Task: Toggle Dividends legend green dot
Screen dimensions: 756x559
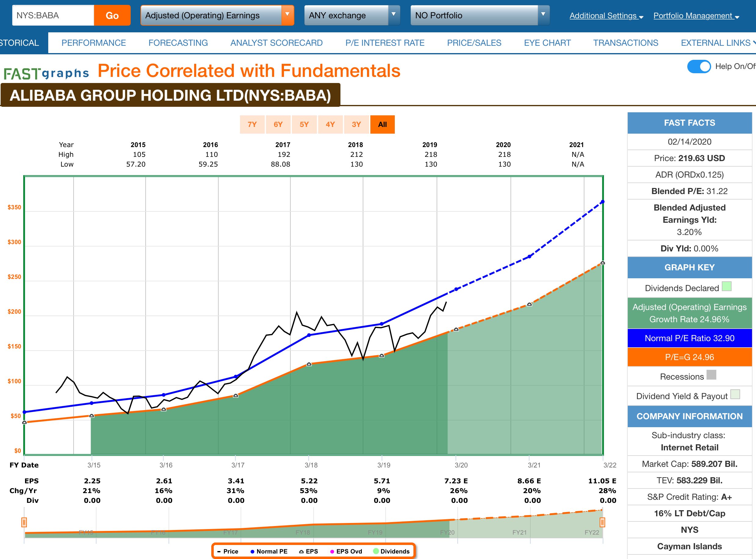Action: tap(376, 551)
